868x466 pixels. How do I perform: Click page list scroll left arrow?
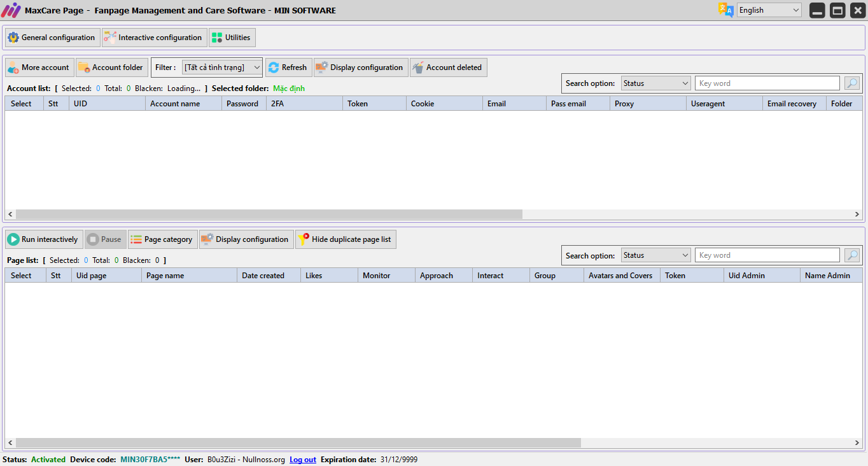(10, 442)
